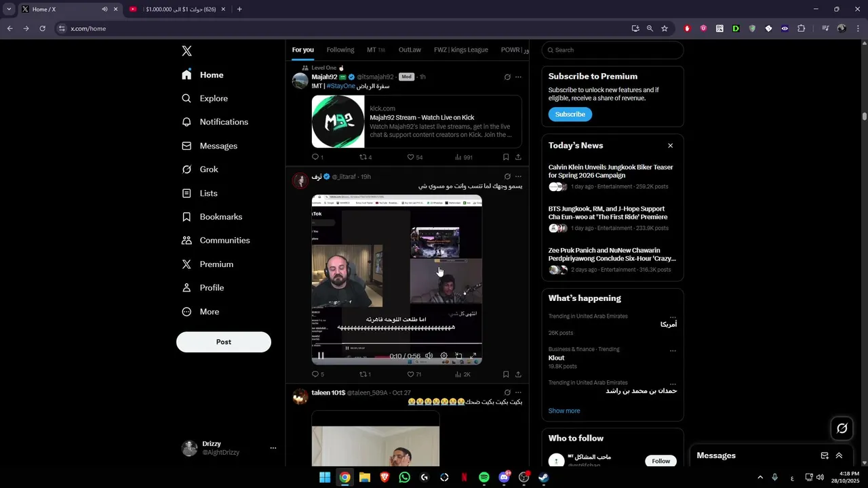
Task: Bookmark the @_jitaraf video post
Action: click(506, 374)
